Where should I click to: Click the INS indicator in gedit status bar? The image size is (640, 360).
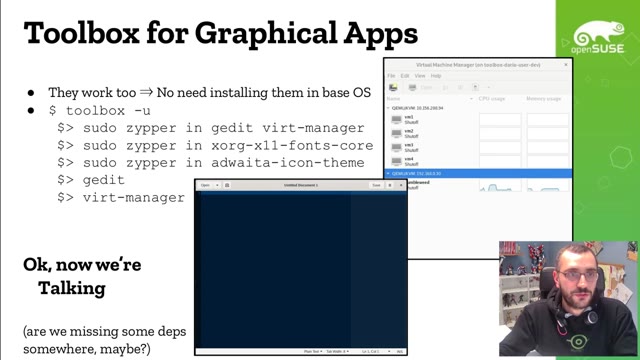(400, 351)
